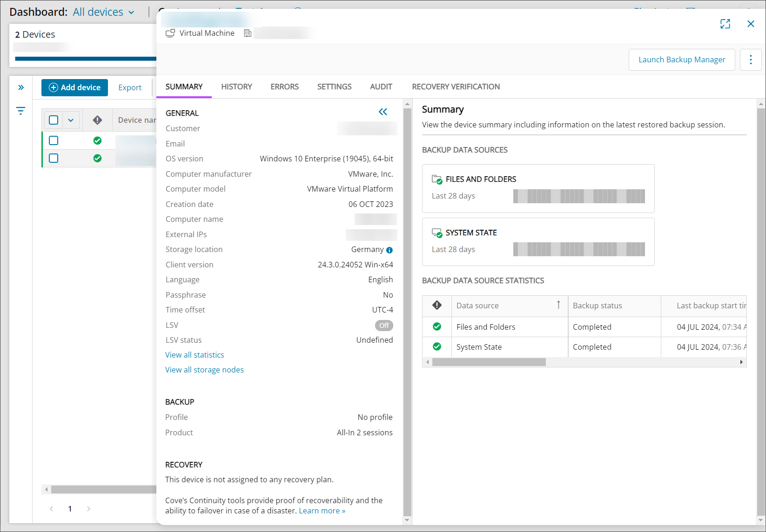Click Launch Backup Manager button
Image resolution: width=766 pixels, height=532 pixels.
coord(681,60)
